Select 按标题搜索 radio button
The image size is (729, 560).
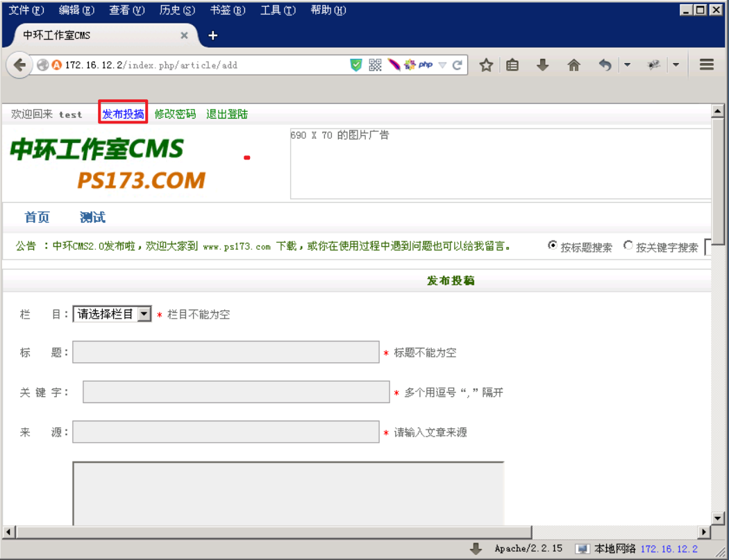(x=553, y=246)
